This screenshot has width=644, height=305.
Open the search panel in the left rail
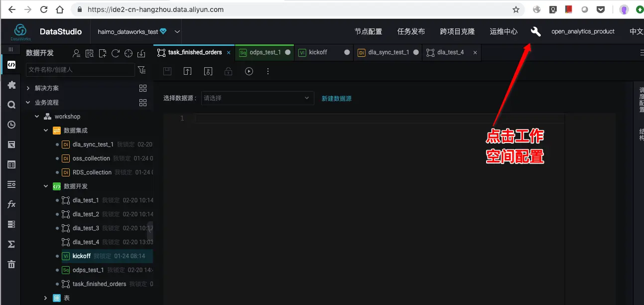pos(11,104)
